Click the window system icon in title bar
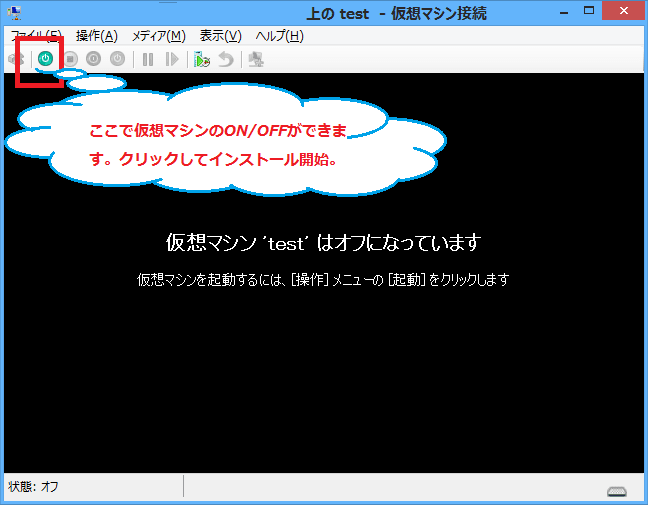The image size is (648, 505). tap(14, 12)
